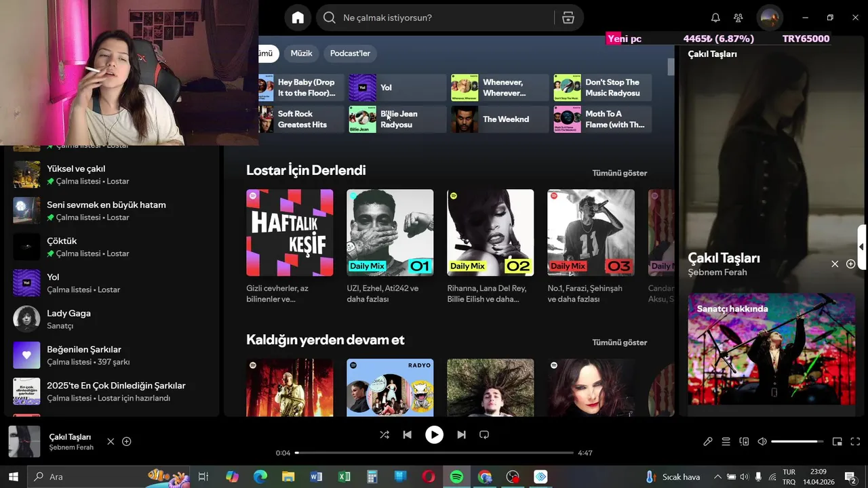Skip to previous track
Viewport: 868px width, 488px height.
click(x=407, y=434)
